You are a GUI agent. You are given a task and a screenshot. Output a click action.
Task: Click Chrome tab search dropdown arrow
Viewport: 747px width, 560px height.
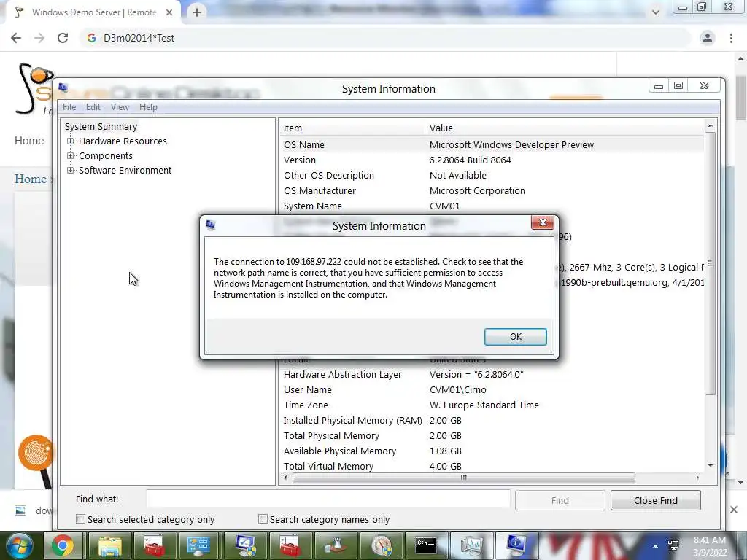(x=656, y=12)
